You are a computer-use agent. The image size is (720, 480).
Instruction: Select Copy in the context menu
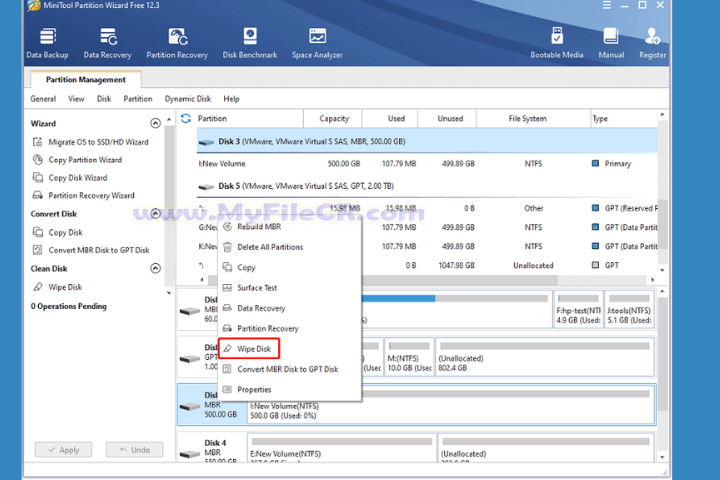point(289,267)
